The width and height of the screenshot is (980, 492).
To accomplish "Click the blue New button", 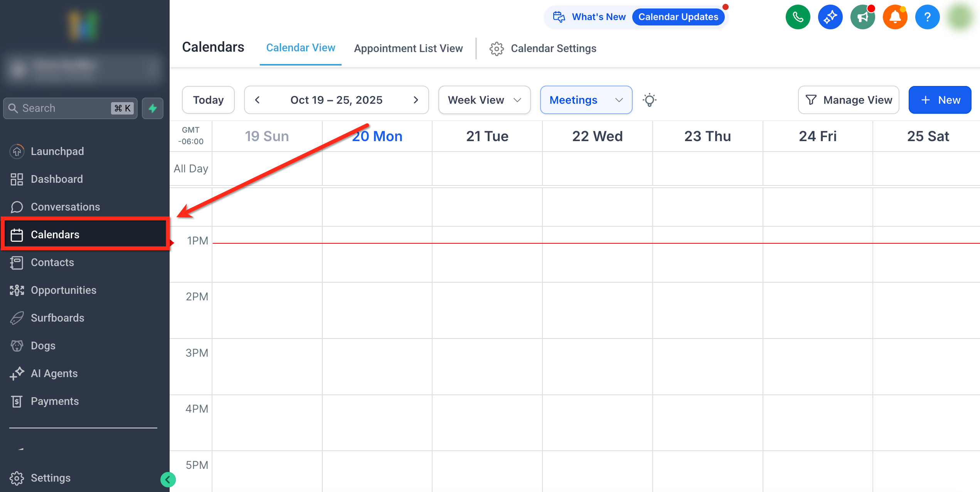I will (x=940, y=100).
